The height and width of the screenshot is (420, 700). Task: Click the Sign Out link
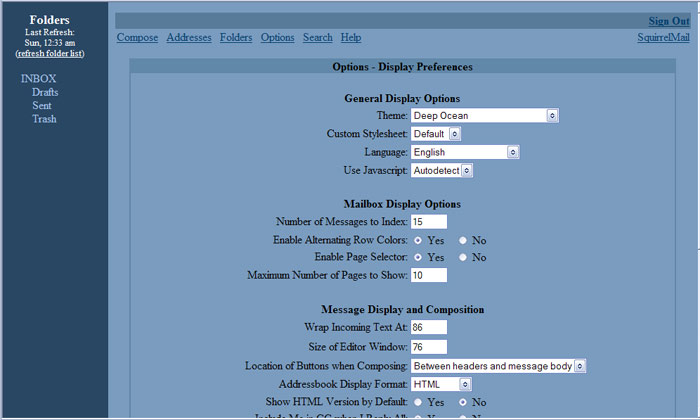click(668, 21)
